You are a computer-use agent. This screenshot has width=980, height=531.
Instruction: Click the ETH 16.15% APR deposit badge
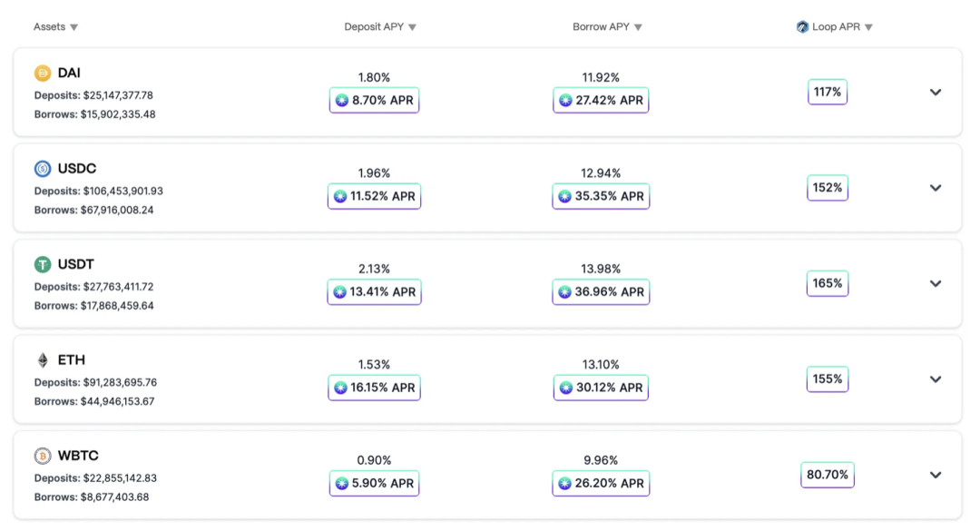[x=375, y=388]
